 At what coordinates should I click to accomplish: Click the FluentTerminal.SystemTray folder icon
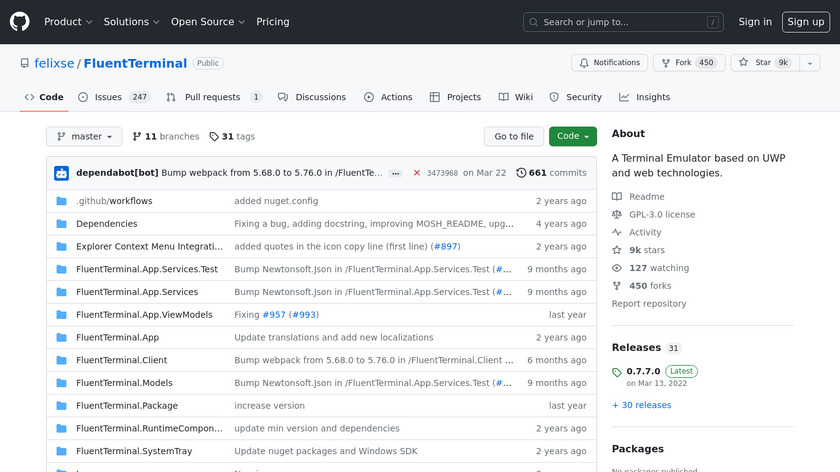click(62, 451)
